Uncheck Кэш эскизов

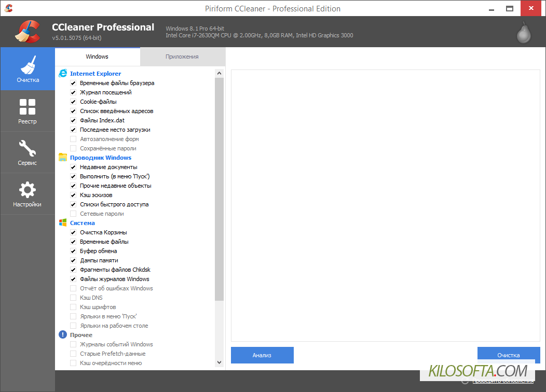[73, 195]
